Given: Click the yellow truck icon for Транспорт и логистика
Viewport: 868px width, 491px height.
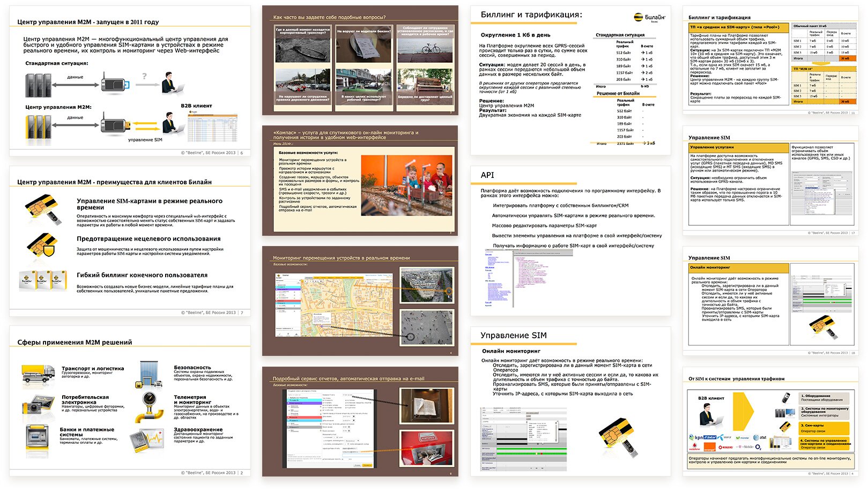Looking at the screenshot, I should pyautogui.click(x=38, y=374).
